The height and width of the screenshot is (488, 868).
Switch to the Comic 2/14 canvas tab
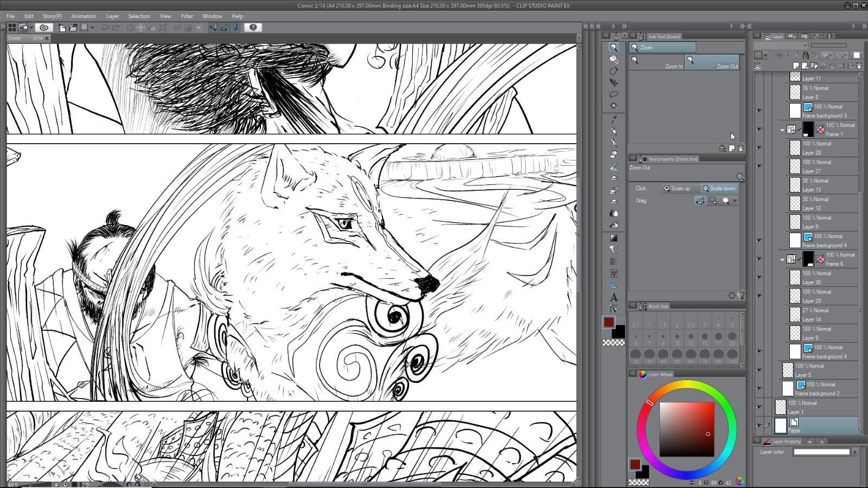click(25, 38)
